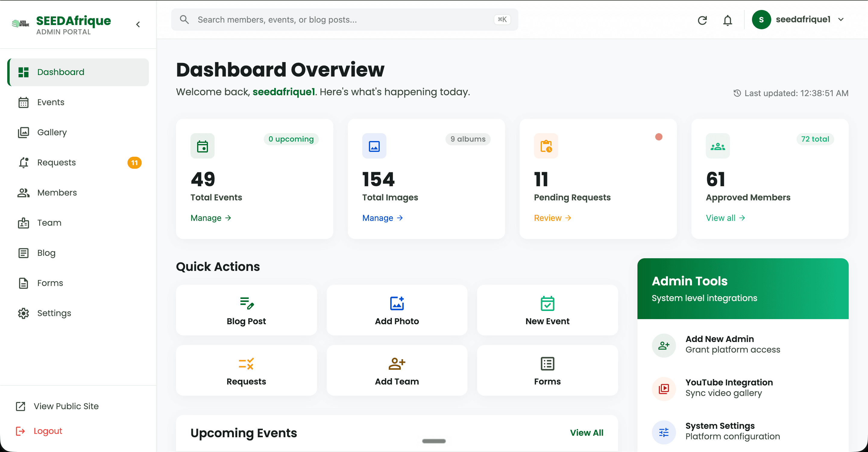Click the Total Events calendar card icon
This screenshot has width=868, height=452.
coord(203,146)
